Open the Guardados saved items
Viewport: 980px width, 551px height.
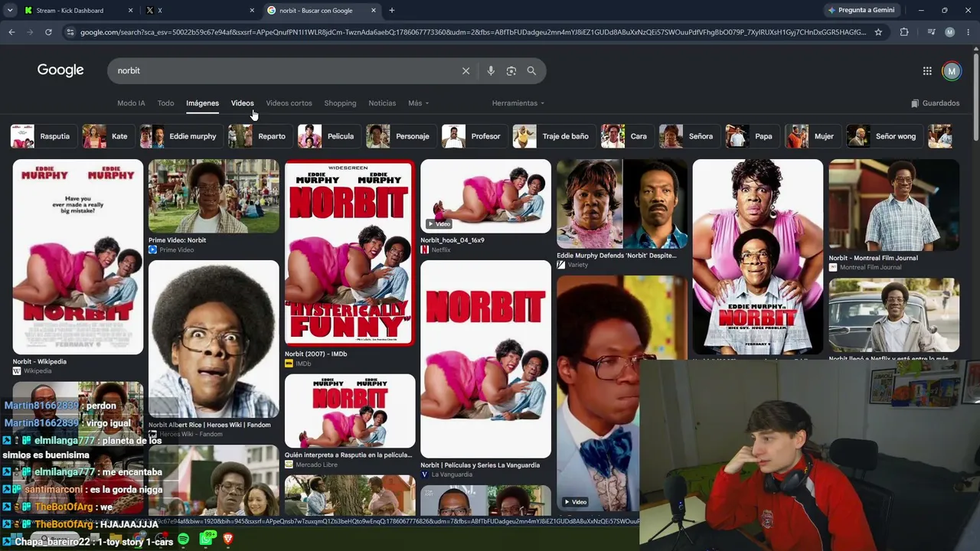935,103
